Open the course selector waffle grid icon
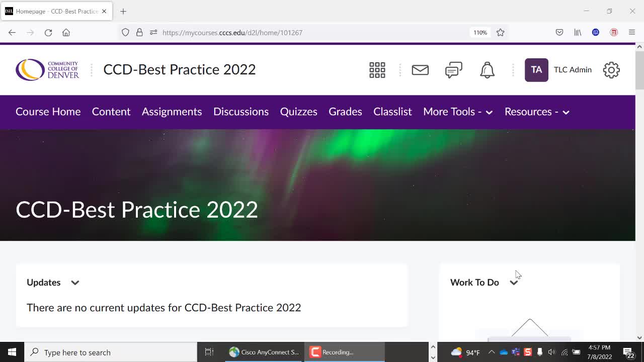 (x=377, y=70)
